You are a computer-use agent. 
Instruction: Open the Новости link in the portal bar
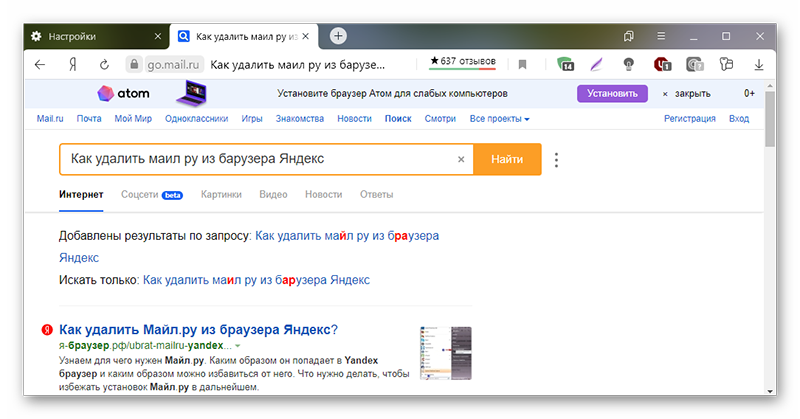(354, 118)
